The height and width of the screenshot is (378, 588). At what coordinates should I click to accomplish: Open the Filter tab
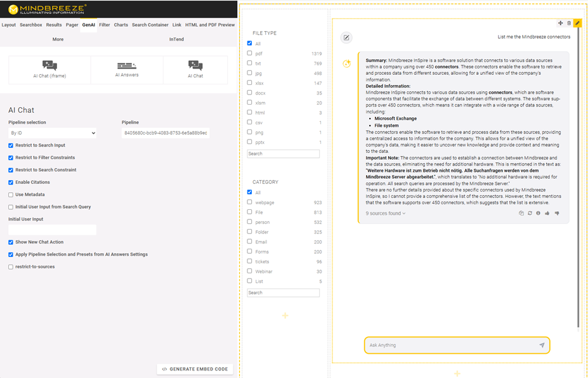[104, 25]
